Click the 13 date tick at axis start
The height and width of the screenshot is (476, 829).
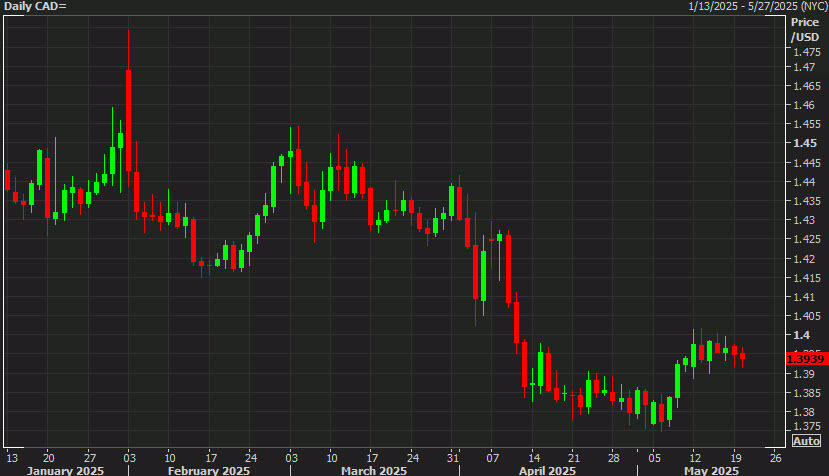(x=12, y=458)
